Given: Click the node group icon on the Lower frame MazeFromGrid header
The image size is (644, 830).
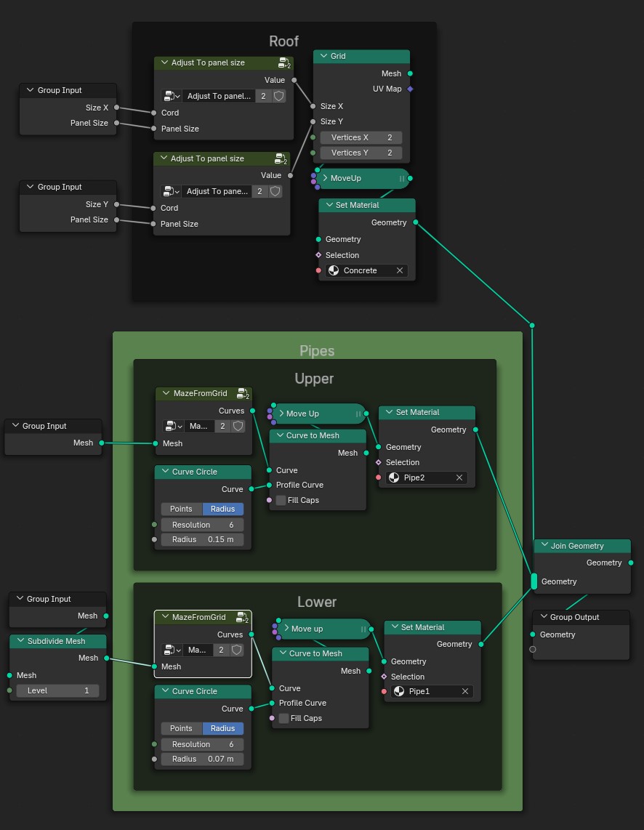Looking at the screenshot, I should pyautogui.click(x=242, y=617).
